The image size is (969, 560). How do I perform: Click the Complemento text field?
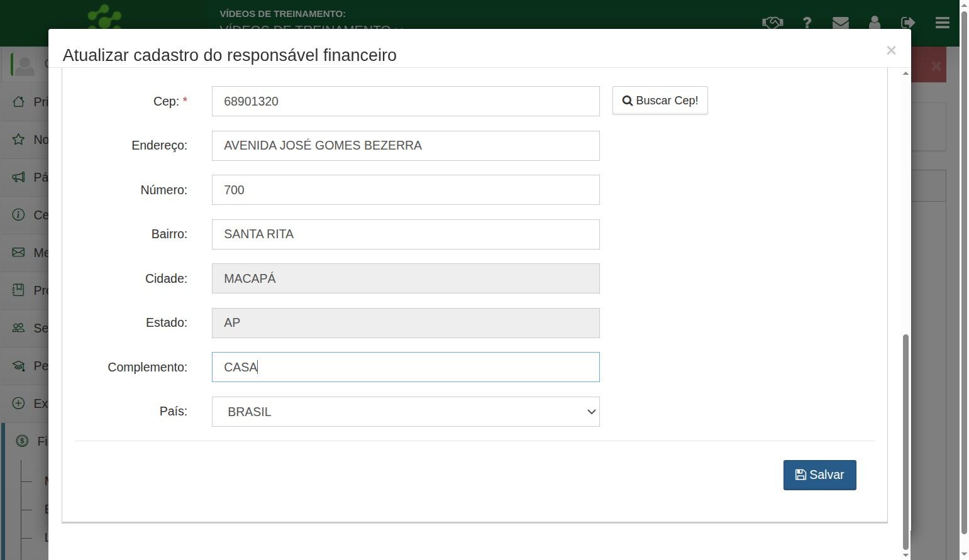click(406, 367)
